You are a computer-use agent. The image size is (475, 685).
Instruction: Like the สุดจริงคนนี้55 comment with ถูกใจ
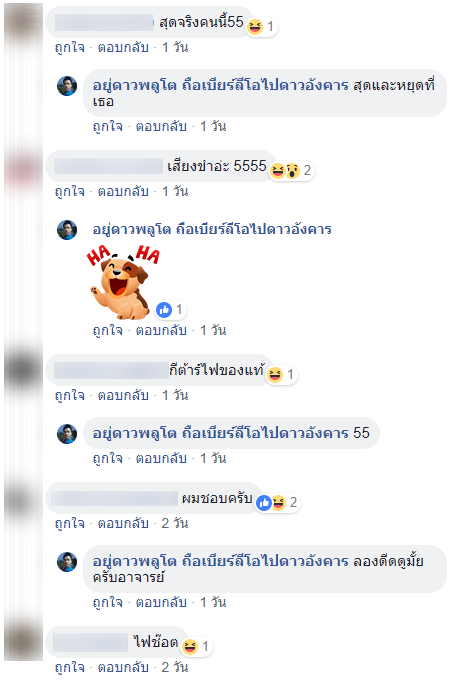[x=70, y=47]
